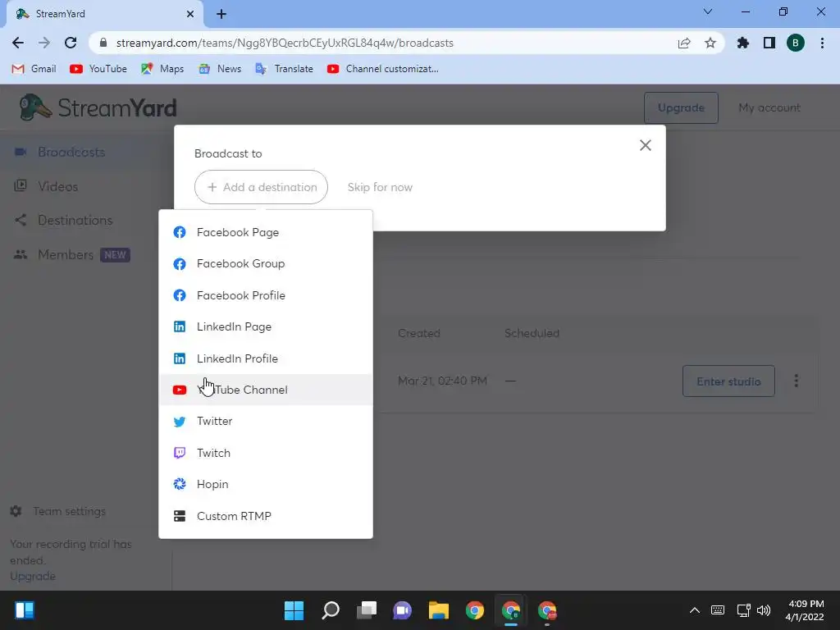Reload the page with refresh icon
Viewport: 840px width, 630px height.
click(x=71, y=43)
